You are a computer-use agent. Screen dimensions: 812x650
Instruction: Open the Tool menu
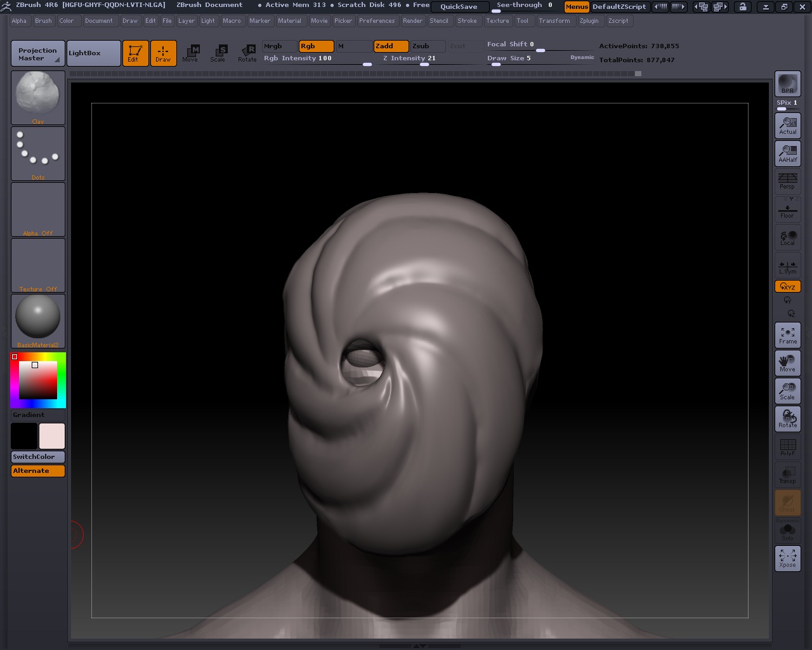pos(522,21)
